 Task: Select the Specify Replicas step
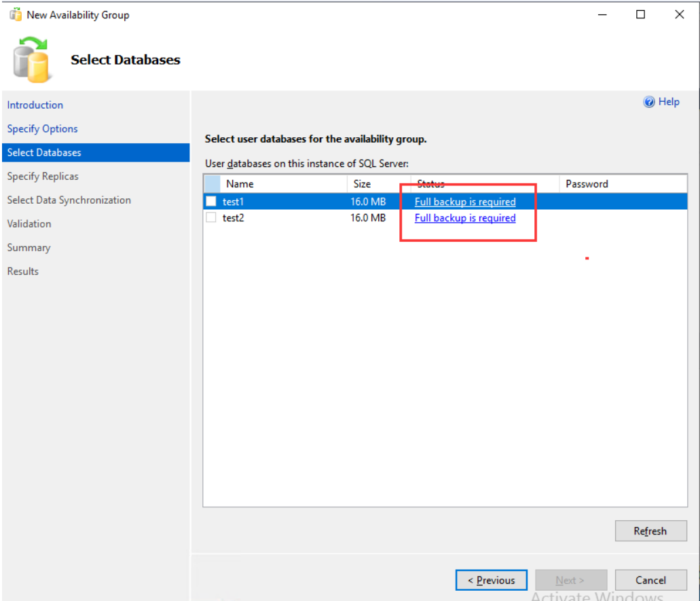pyautogui.click(x=43, y=177)
